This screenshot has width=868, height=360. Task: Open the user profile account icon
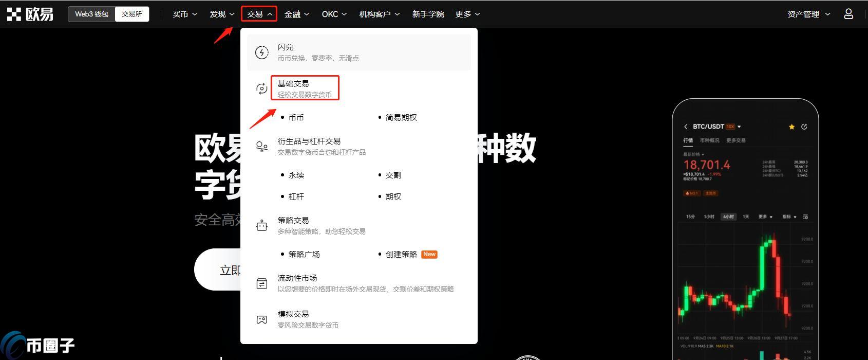point(848,14)
